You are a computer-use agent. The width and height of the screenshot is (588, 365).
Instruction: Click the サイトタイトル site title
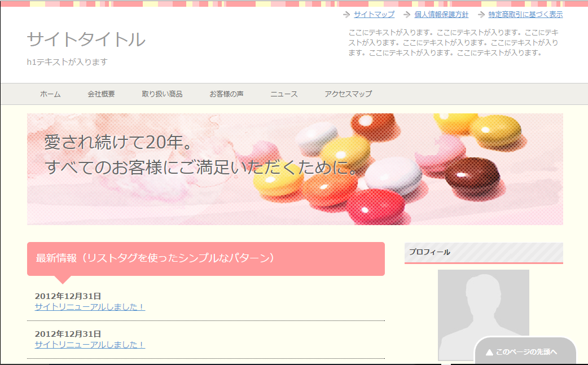[x=86, y=39]
